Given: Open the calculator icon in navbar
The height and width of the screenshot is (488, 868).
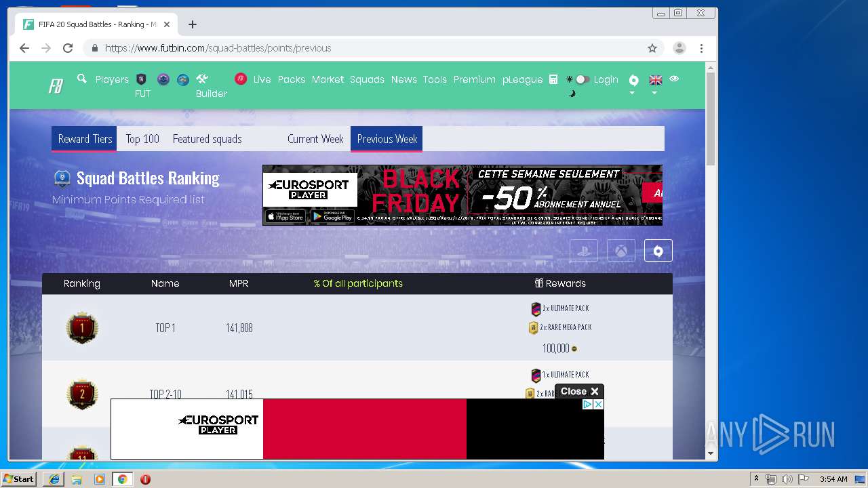Looking at the screenshot, I should 553,79.
